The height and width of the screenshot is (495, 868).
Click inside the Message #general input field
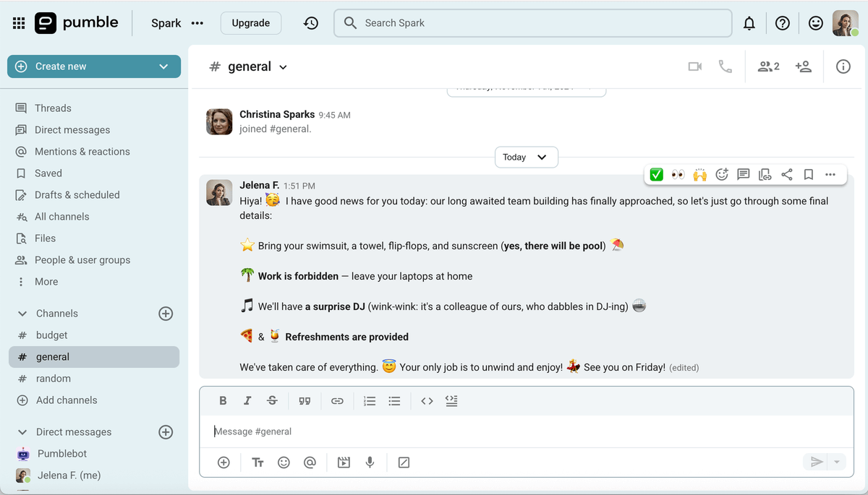[x=434, y=431]
